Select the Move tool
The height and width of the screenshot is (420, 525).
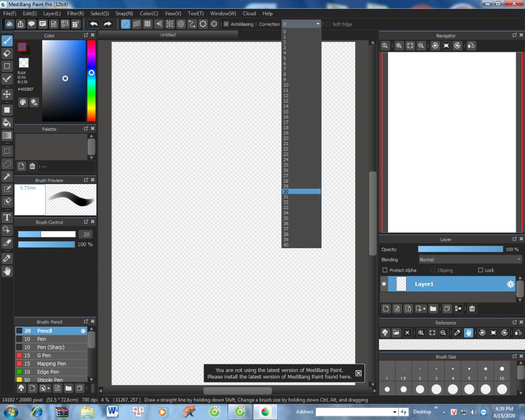tap(7, 94)
